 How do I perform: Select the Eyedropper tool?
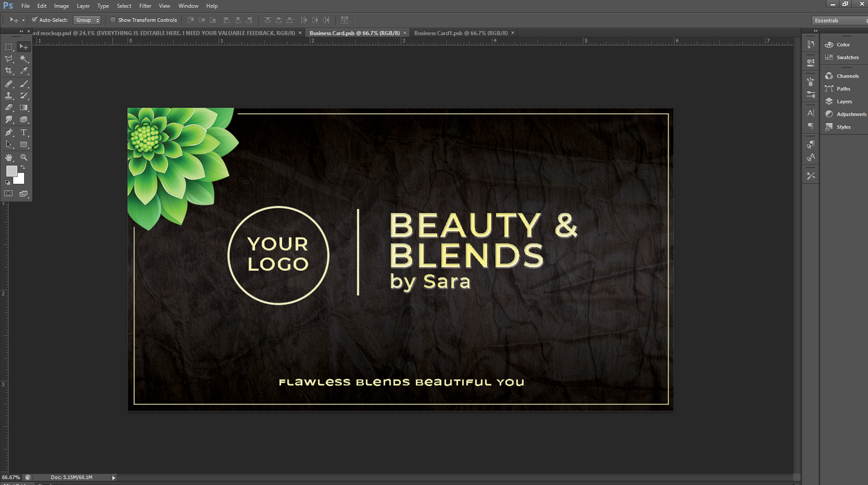(24, 71)
